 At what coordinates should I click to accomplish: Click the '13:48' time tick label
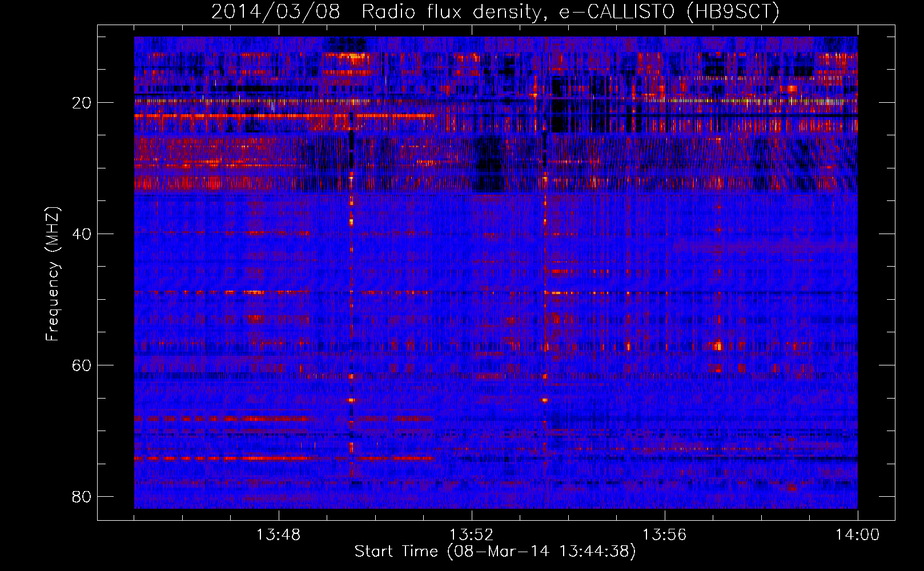point(279,535)
